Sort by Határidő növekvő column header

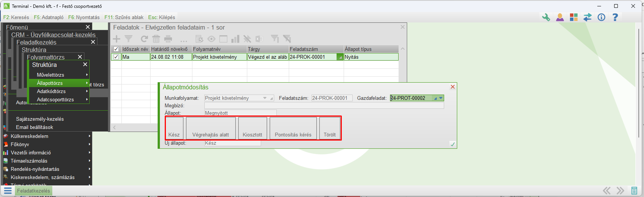(171, 49)
